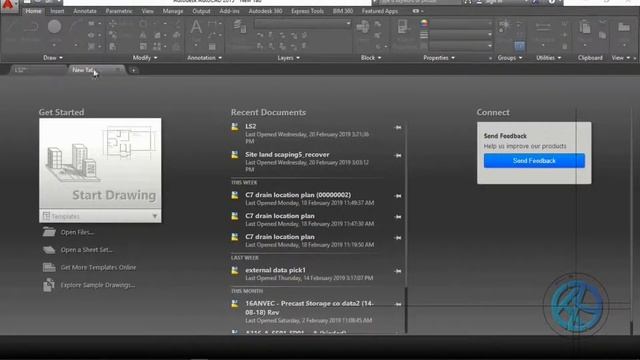Expand the Properties panel dropdown

439,58
